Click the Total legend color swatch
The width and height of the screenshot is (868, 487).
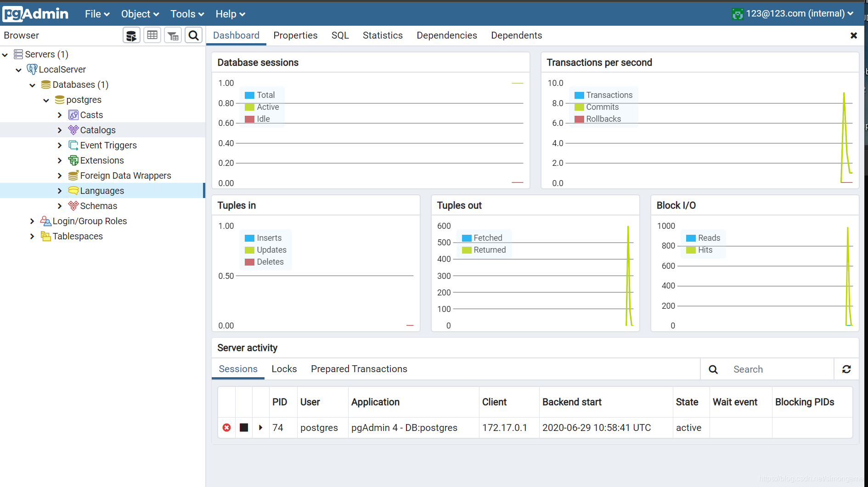[249, 95]
